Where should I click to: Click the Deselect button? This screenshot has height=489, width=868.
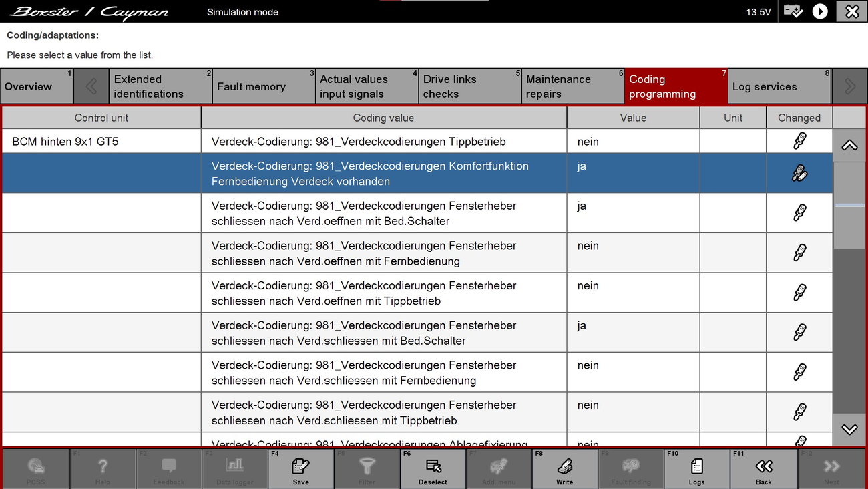coord(433,469)
